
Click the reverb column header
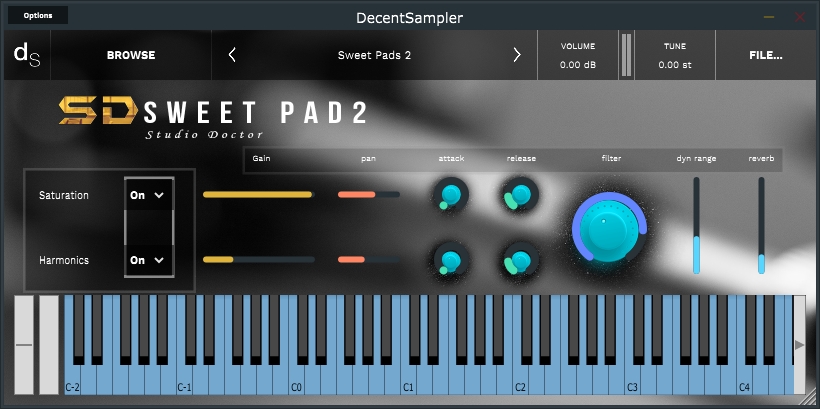coord(761,158)
